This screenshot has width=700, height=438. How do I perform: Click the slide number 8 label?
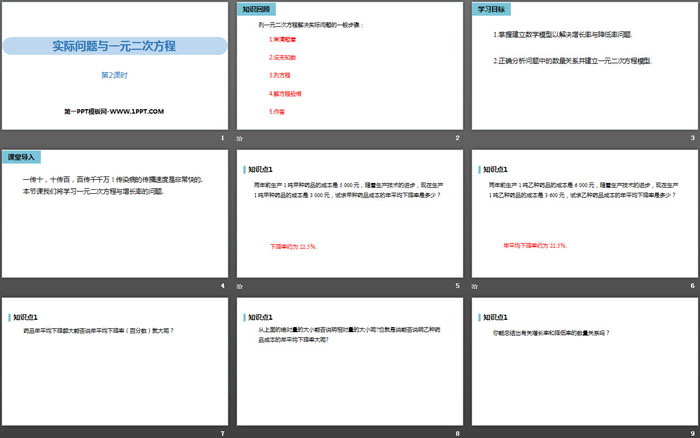(457, 433)
